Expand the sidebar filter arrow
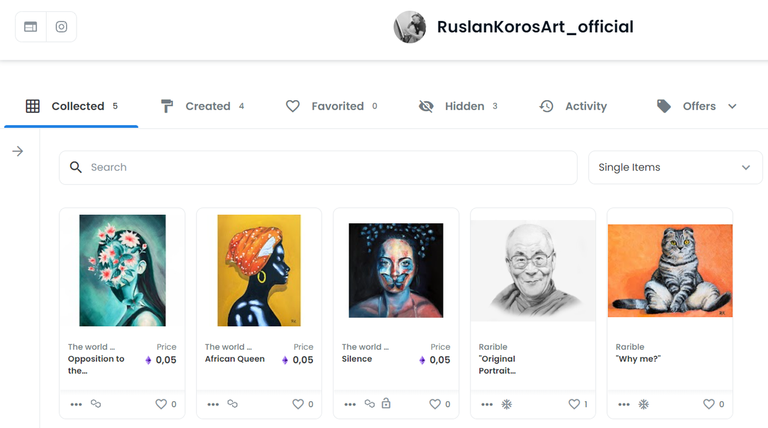 (18, 151)
